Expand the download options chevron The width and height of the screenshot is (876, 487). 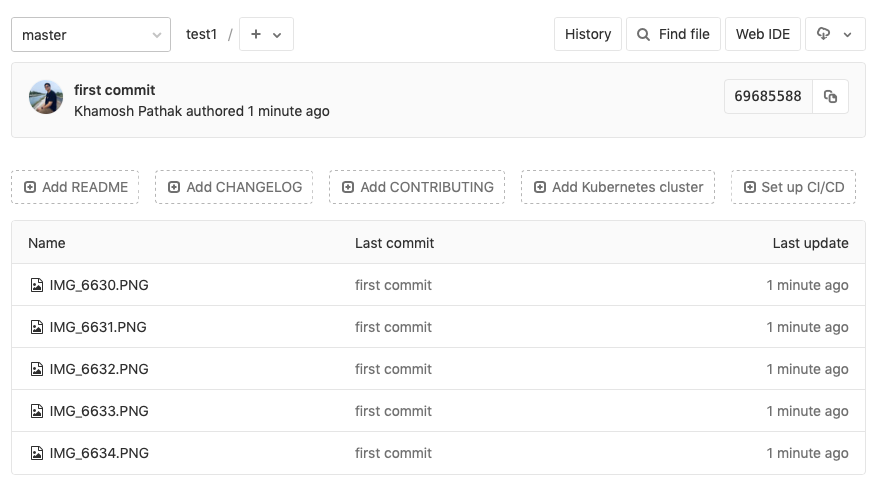[x=848, y=34]
